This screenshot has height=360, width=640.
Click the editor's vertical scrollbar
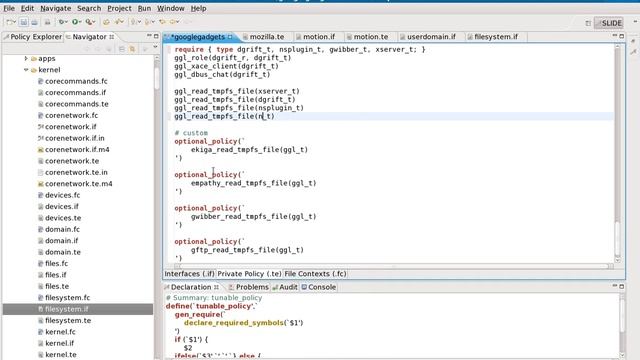[x=617, y=153]
